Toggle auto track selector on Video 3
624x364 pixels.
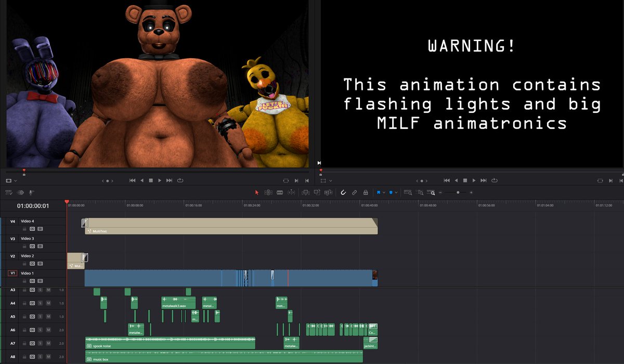tap(32, 246)
